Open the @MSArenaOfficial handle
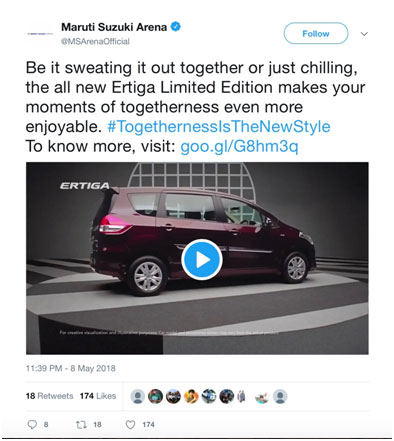This screenshot has height=441, width=394. 95,41
